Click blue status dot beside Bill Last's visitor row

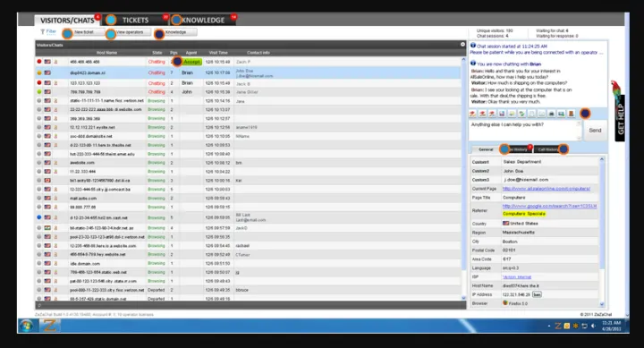39,217
